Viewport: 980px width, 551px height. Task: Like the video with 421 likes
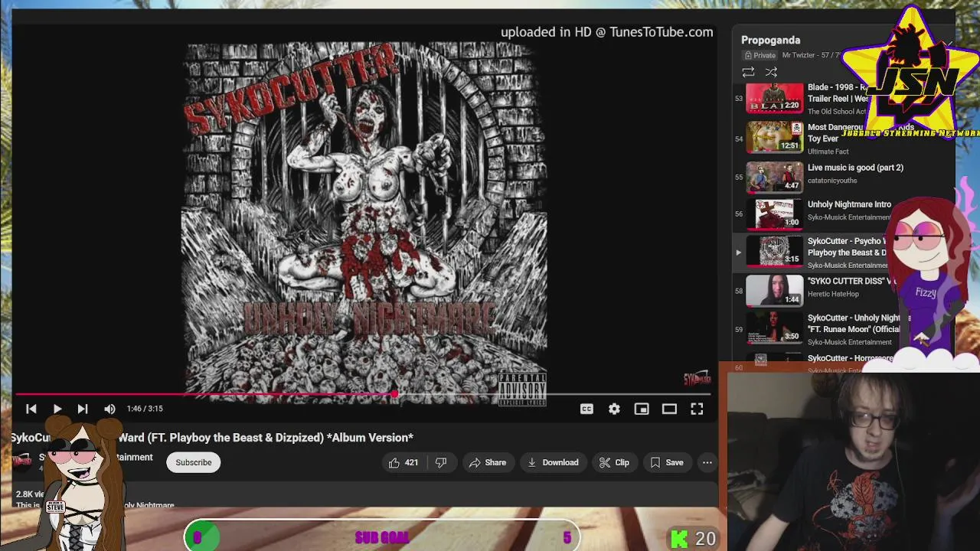coord(403,462)
